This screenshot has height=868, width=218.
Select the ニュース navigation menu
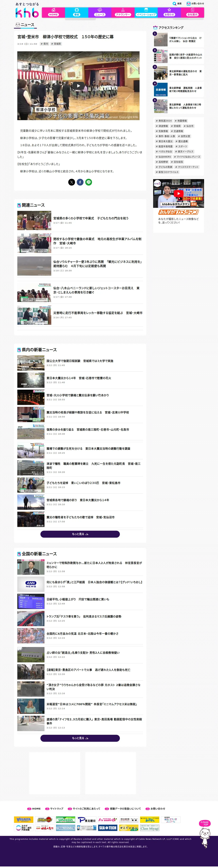pyautogui.click(x=100, y=12)
